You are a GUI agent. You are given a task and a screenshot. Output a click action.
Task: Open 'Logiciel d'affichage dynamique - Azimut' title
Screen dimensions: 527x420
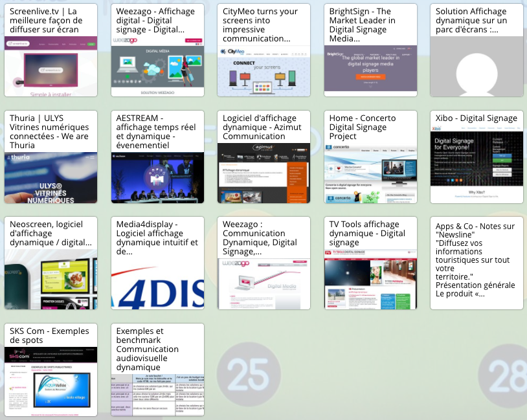coord(262,127)
